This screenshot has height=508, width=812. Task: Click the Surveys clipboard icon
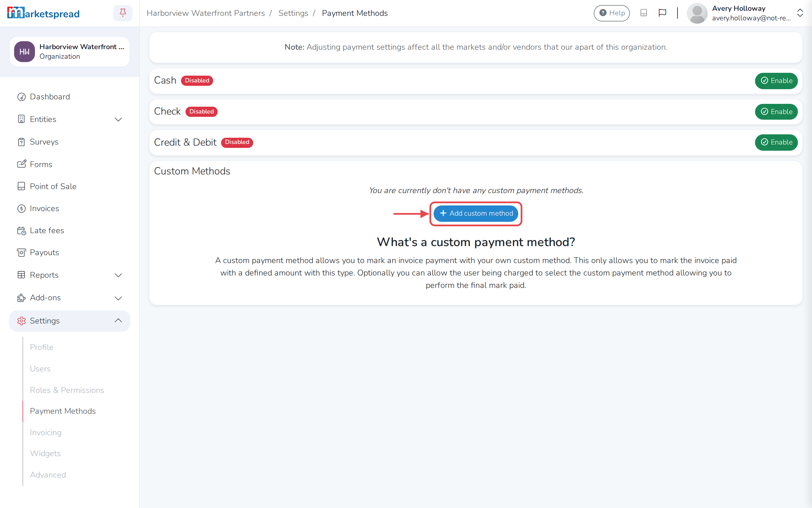pos(21,142)
